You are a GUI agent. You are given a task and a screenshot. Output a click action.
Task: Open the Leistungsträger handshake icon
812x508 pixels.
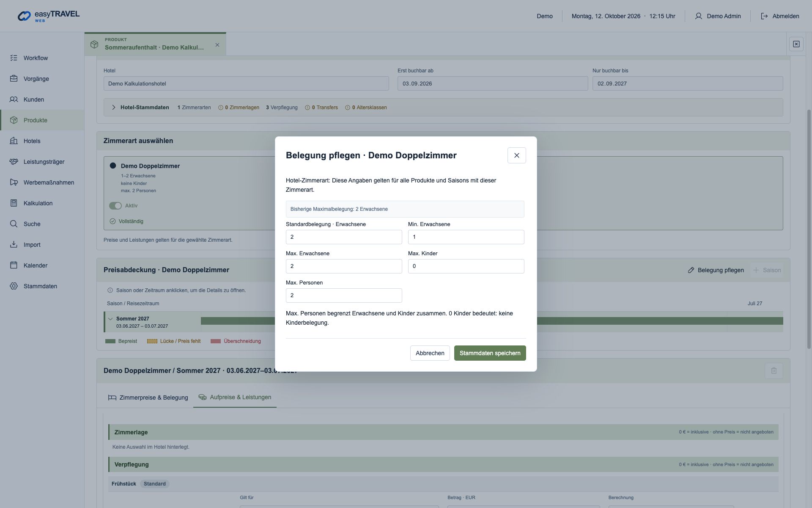(x=14, y=162)
